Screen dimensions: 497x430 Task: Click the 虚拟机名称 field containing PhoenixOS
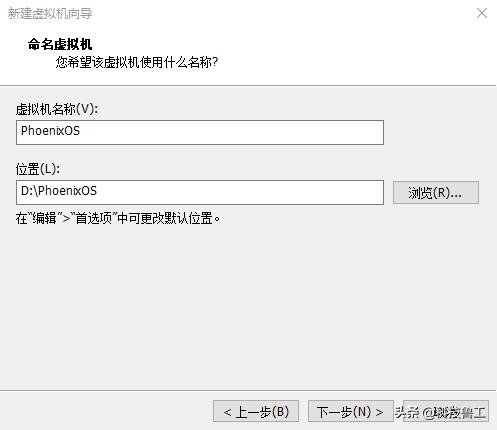pos(200,132)
